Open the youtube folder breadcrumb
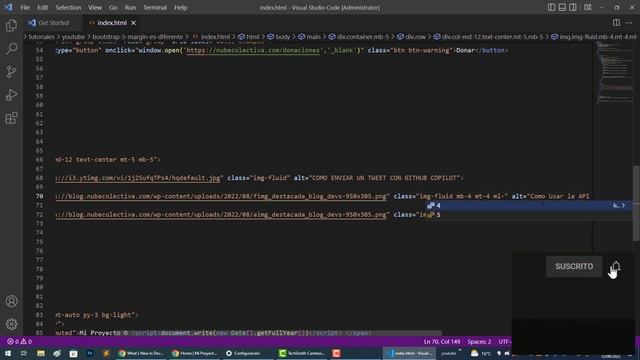Image resolution: width=640 pixels, height=360 pixels. pyautogui.click(x=73, y=37)
